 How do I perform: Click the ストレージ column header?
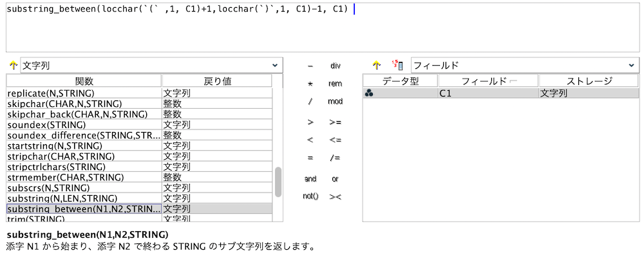[x=589, y=81]
